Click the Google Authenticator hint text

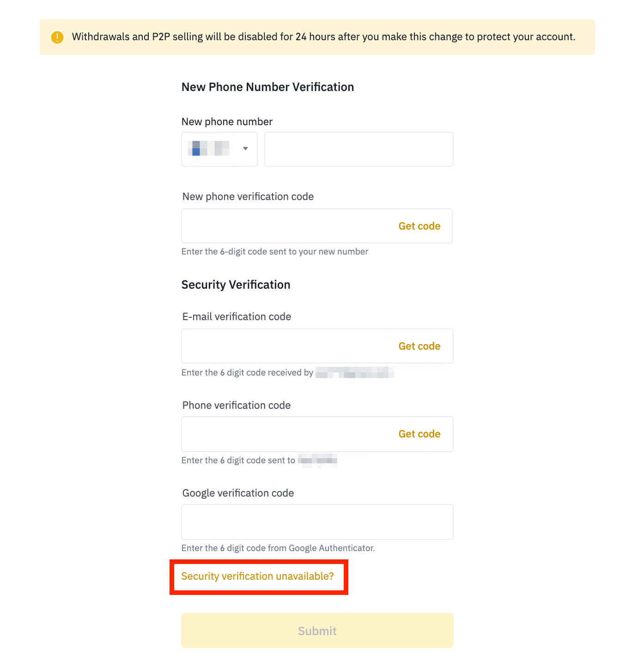click(278, 548)
